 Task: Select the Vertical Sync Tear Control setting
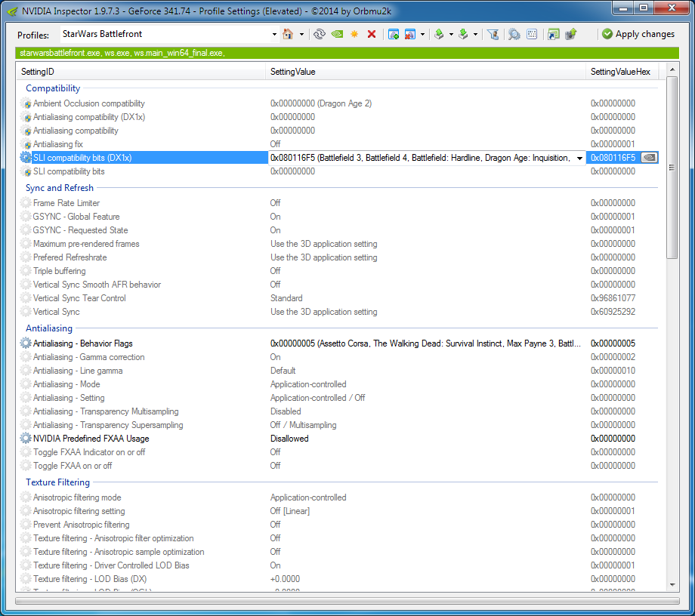(79, 298)
